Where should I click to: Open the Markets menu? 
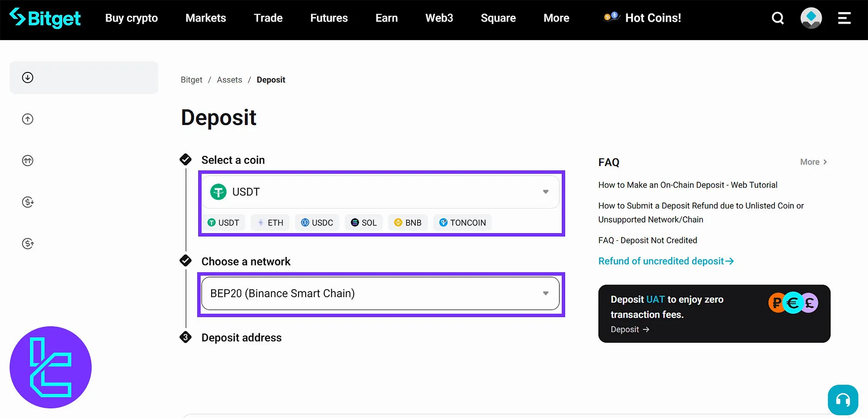206,18
